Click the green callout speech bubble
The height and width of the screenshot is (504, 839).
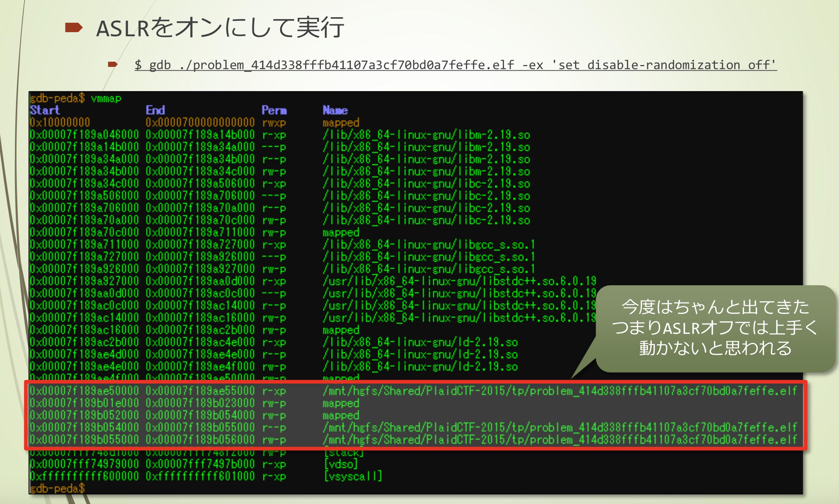coord(714,328)
